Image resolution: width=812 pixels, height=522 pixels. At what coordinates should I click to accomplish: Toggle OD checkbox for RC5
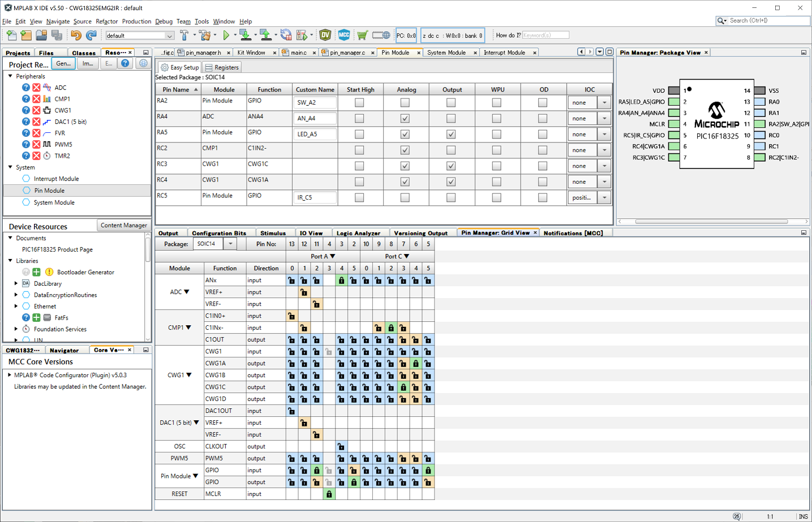543,197
